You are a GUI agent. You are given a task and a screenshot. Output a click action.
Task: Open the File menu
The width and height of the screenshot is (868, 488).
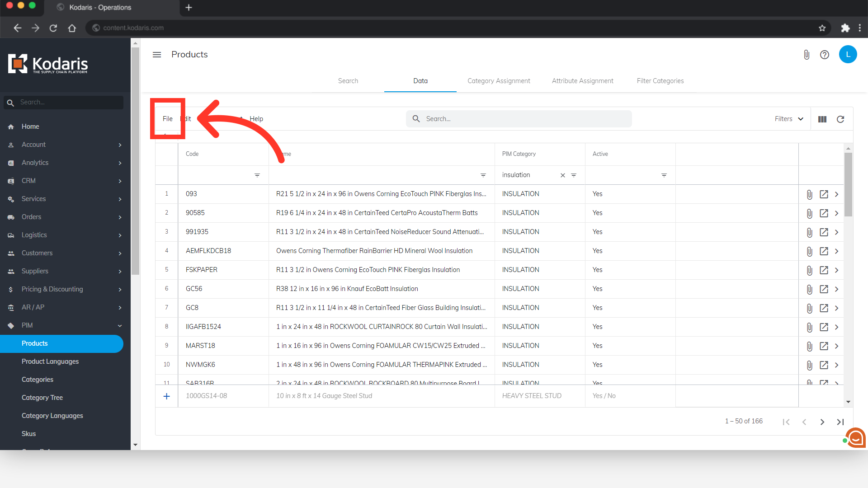coord(167,119)
